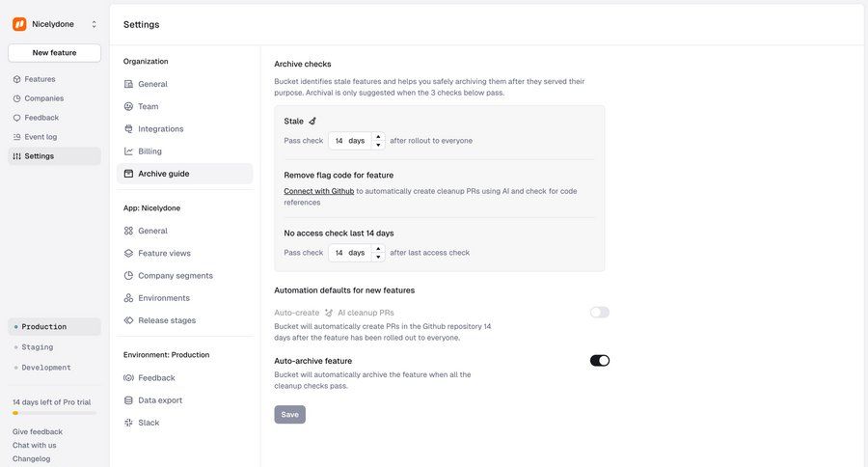
Task: Expand the Nicelydone organization switcher
Action: point(94,24)
